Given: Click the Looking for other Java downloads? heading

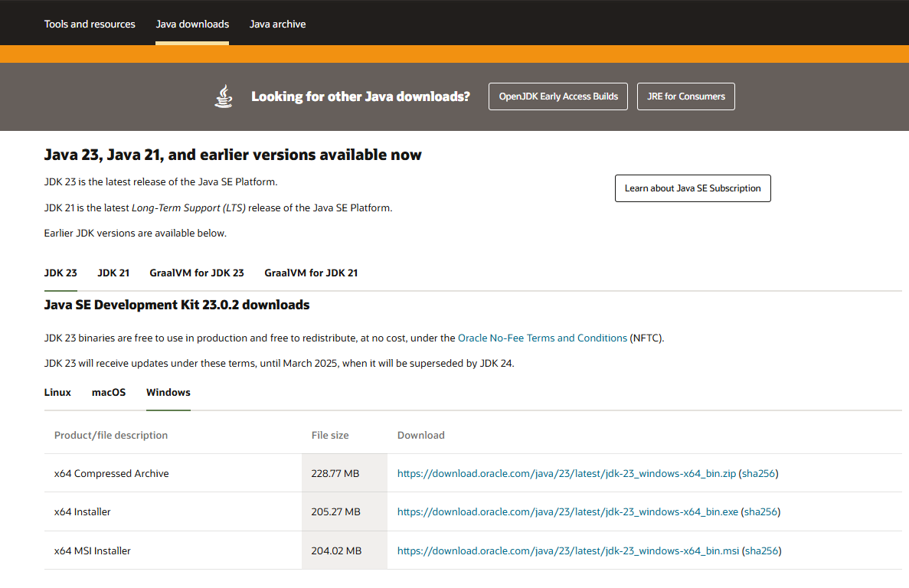Looking at the screenshot, I should pos(361,96).
